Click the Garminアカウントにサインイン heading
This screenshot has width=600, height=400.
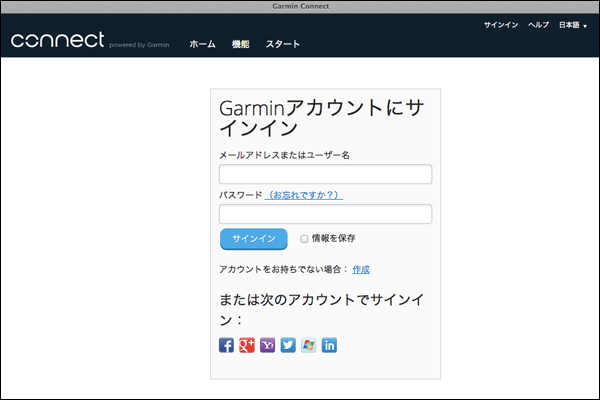(x=321, y=118)
